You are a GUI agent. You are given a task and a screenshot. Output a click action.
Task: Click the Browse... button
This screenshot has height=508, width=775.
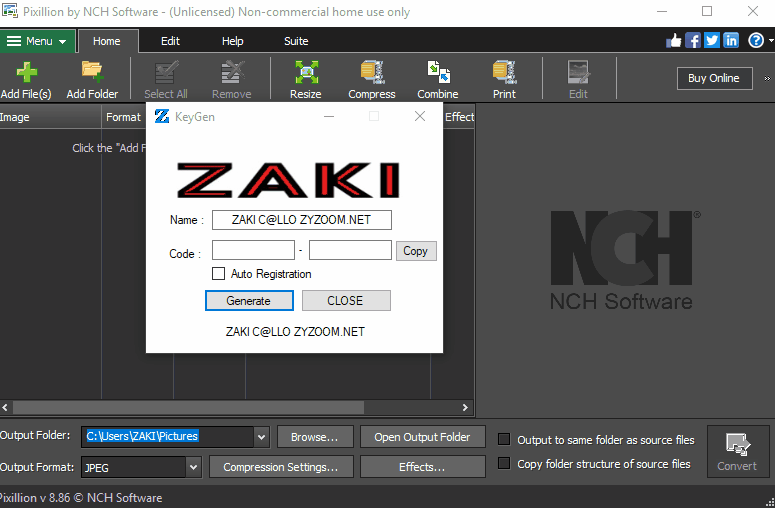[x=315, y=437]
